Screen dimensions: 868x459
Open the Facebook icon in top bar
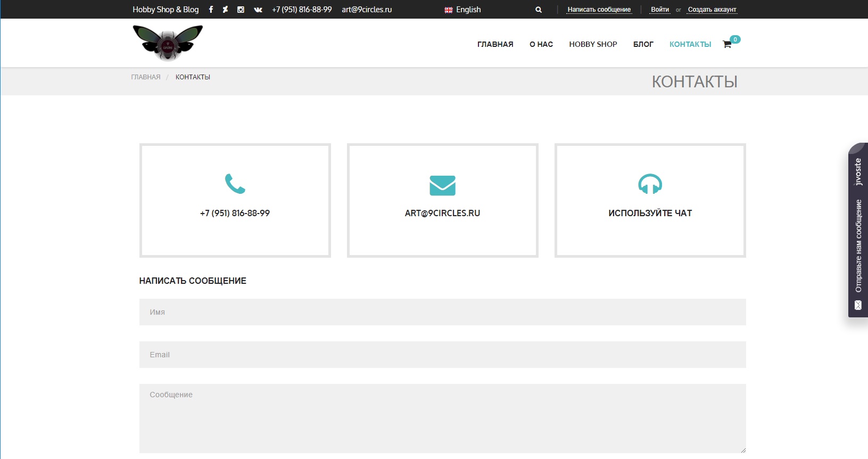[211, 10]
